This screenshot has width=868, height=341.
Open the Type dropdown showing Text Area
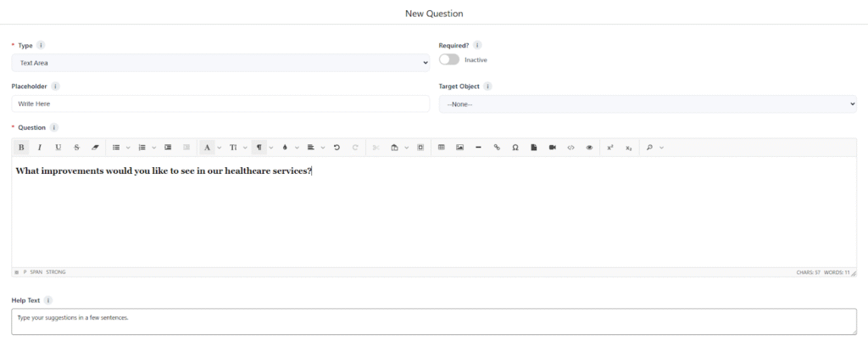(x=220, y=63)
